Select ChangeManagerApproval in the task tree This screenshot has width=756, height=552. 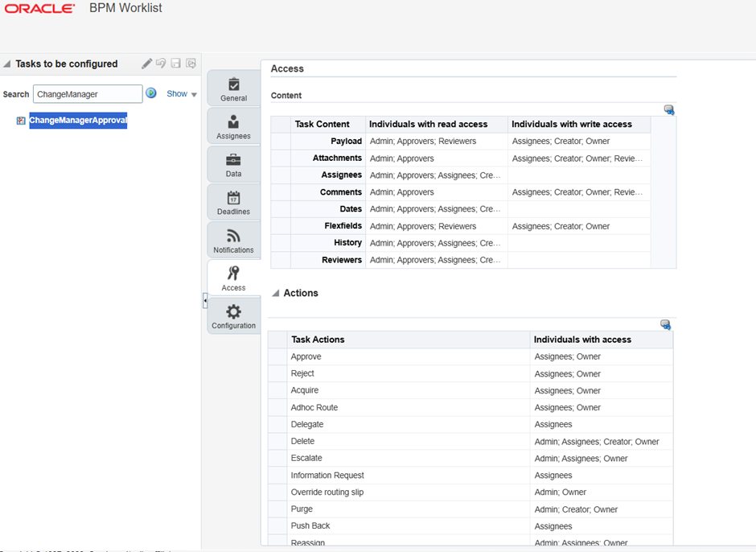(78, 120)
